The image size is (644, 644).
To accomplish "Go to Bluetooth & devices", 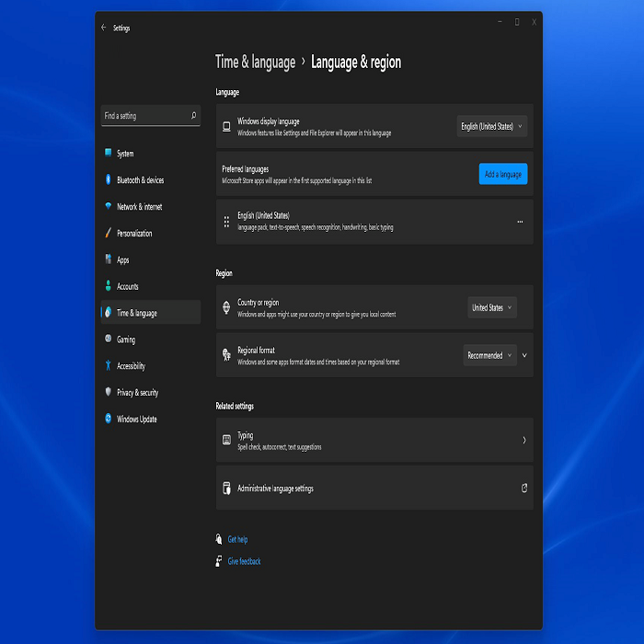I will pos(151,180).
